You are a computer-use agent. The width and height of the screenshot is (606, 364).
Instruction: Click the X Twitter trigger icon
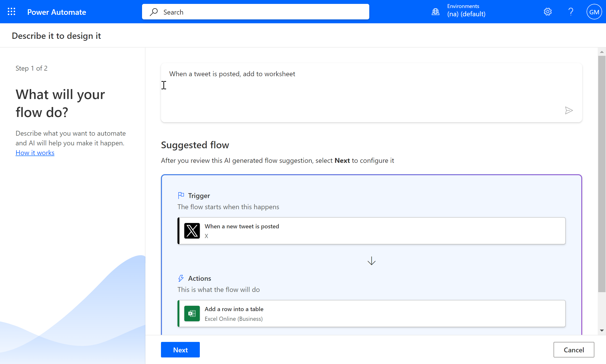coord(192,231)
